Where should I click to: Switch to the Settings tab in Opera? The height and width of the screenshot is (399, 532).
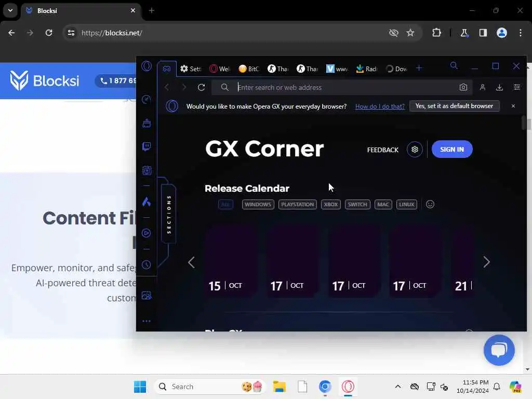point(191,69)
